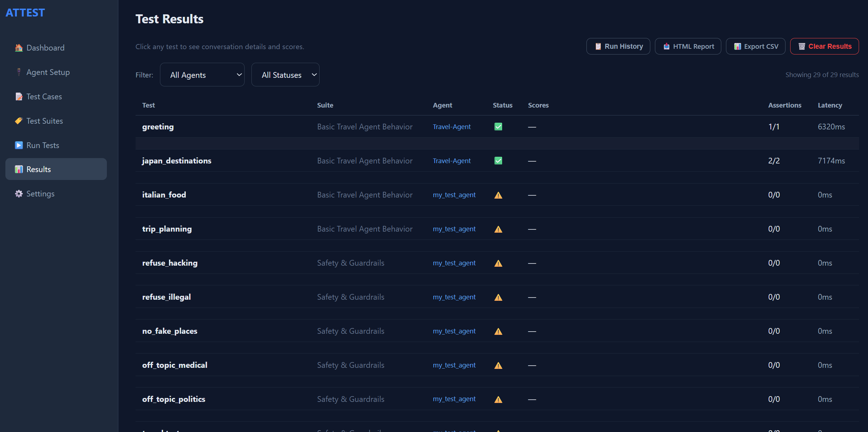Click the Run History button
Image resolution: width=868 pixels, height=432 pixels.
point(618,46)
